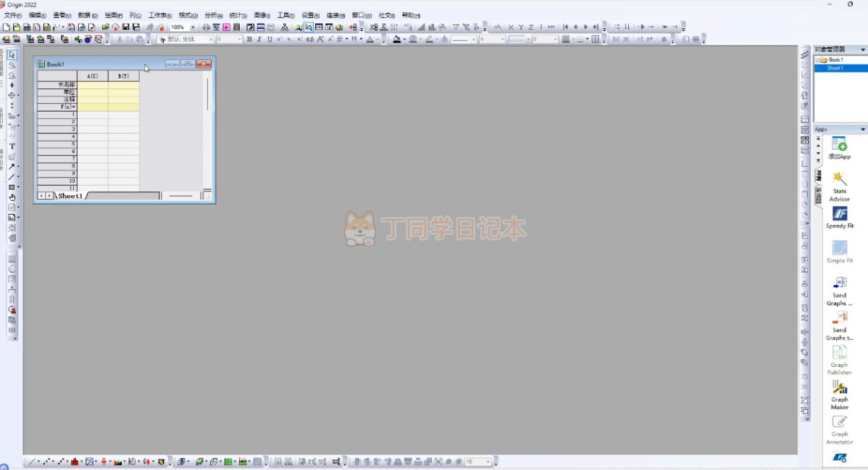Click the Move to first column icon
Screen dimensions: 868x470
(565, 27)
